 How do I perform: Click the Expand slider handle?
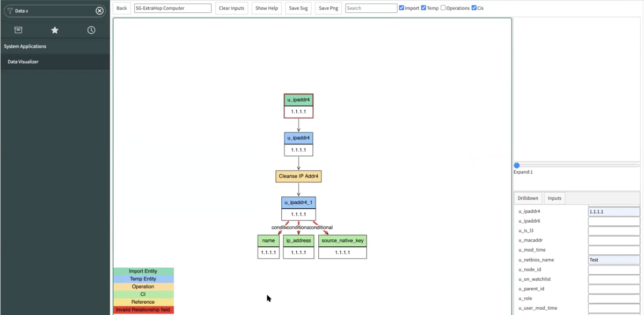pos(517,165)
